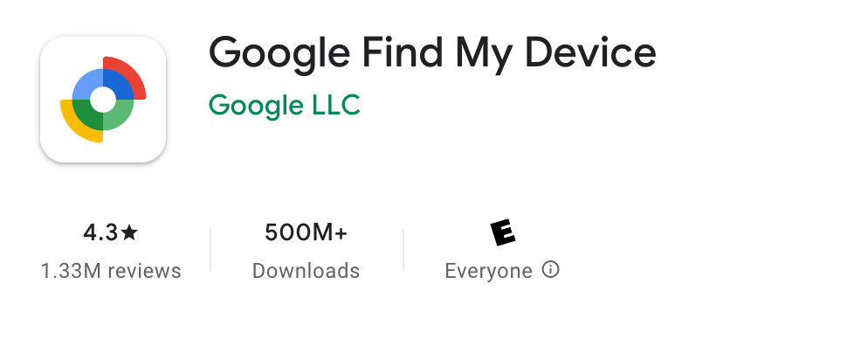
Task: Open the 1.33M reviews text
Action: tap(111, 271)
